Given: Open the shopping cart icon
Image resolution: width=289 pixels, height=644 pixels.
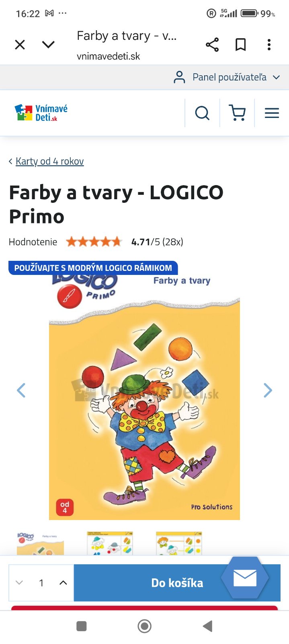Looking at the screenshot, I should [237, 113].
